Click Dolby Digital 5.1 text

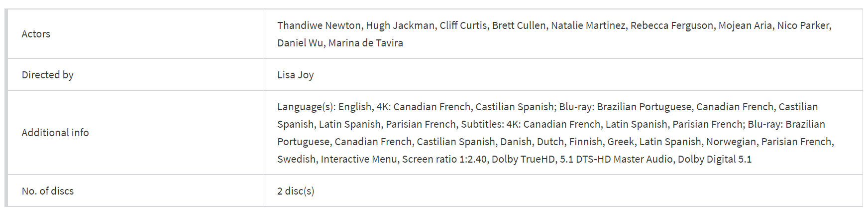[x=715, y=159]
